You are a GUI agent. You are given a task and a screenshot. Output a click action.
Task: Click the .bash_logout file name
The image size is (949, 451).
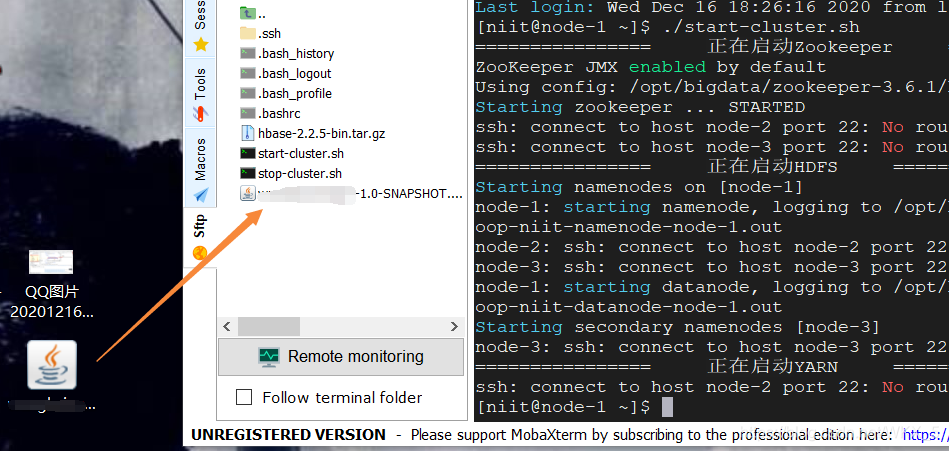pos(295,73)
